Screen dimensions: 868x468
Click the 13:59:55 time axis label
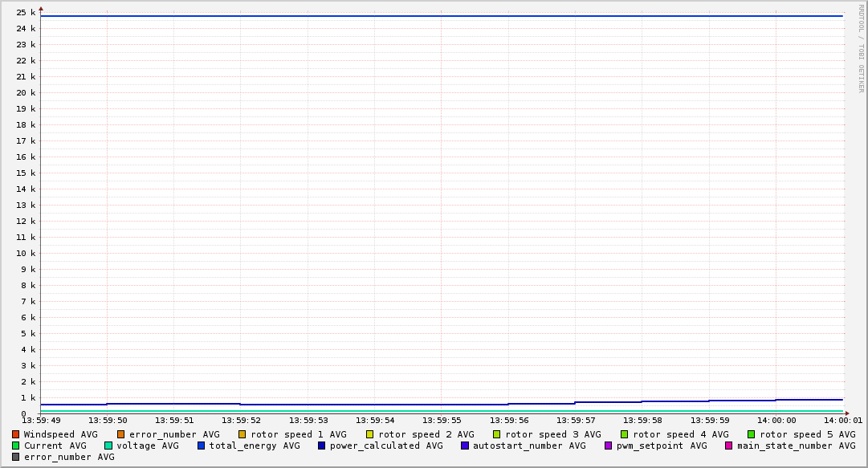[x=441, y=420]
